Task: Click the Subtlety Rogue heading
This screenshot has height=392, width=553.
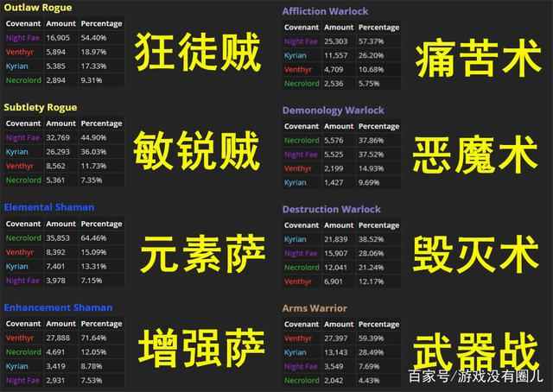Action: (41, 108)
